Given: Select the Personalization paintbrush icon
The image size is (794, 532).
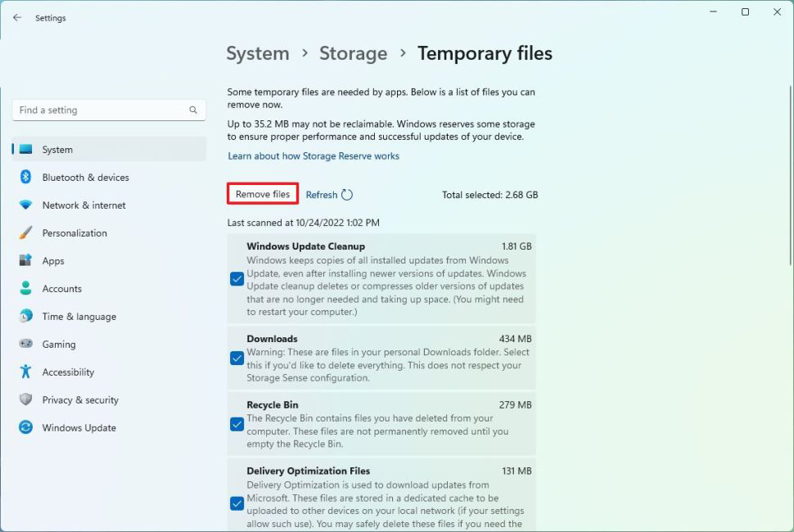Looking at the screenshot, I should click(x=25, y=233).
